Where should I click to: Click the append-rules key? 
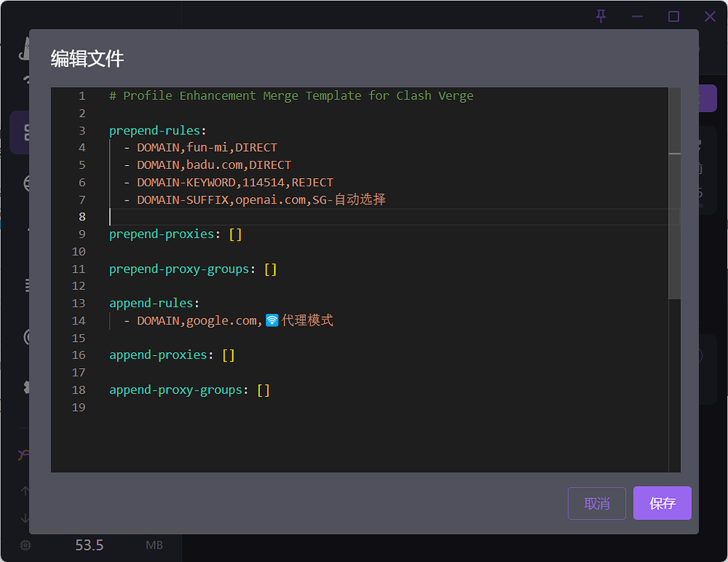pyautogui.click(x=151, y=304)
